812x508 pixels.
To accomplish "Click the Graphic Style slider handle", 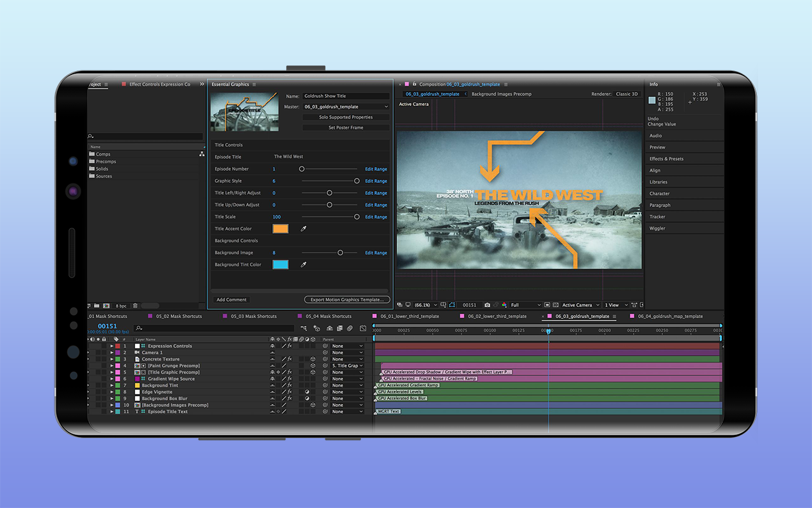I will tap(357, 181).
